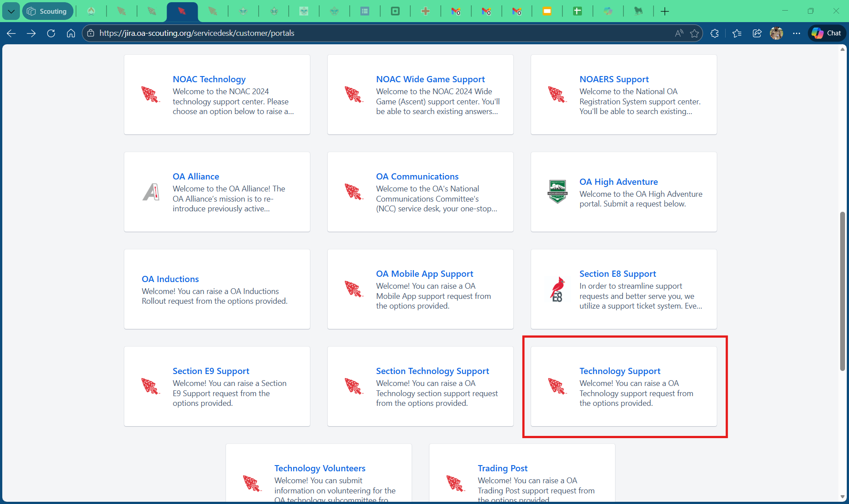The height and width of the screenshot is (504, 849).
Task: Click the Read aloud icon
Action: click(679, 33)
